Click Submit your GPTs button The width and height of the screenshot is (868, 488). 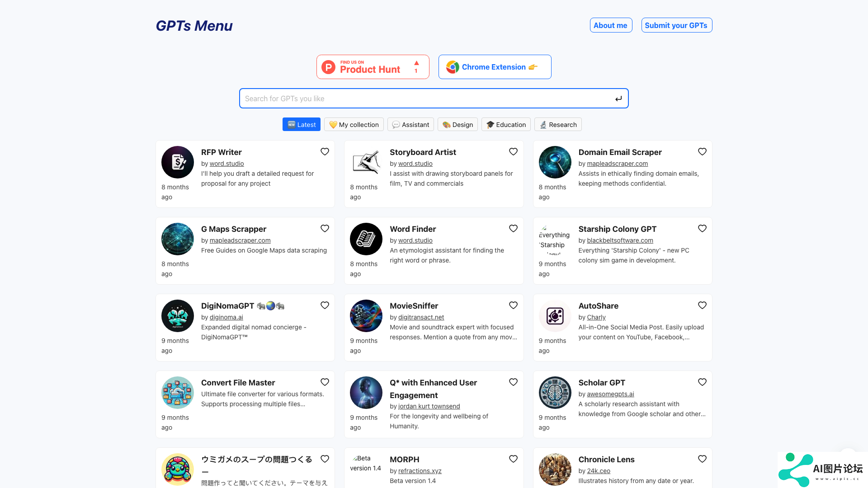(x=676, y=25)
